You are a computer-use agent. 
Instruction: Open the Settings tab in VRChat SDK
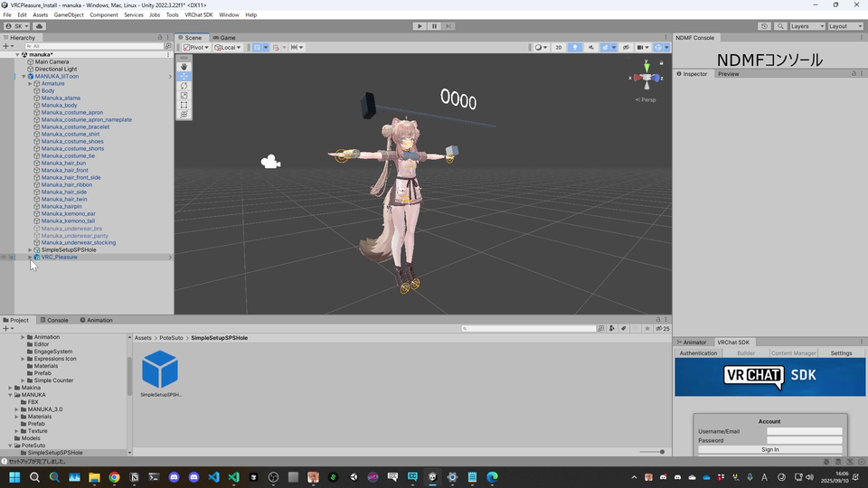click(841, 353)
